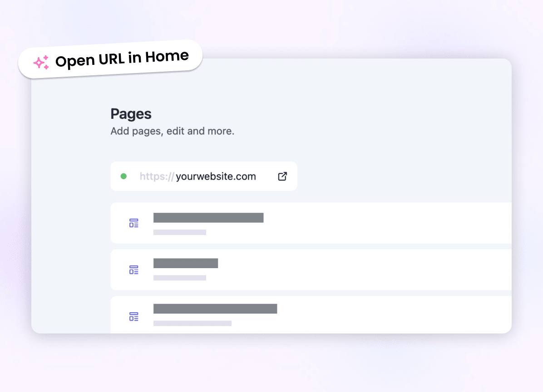Select the first page's layout icon
Viewport: 543px width, 392px height.
[x=133, y=223]
